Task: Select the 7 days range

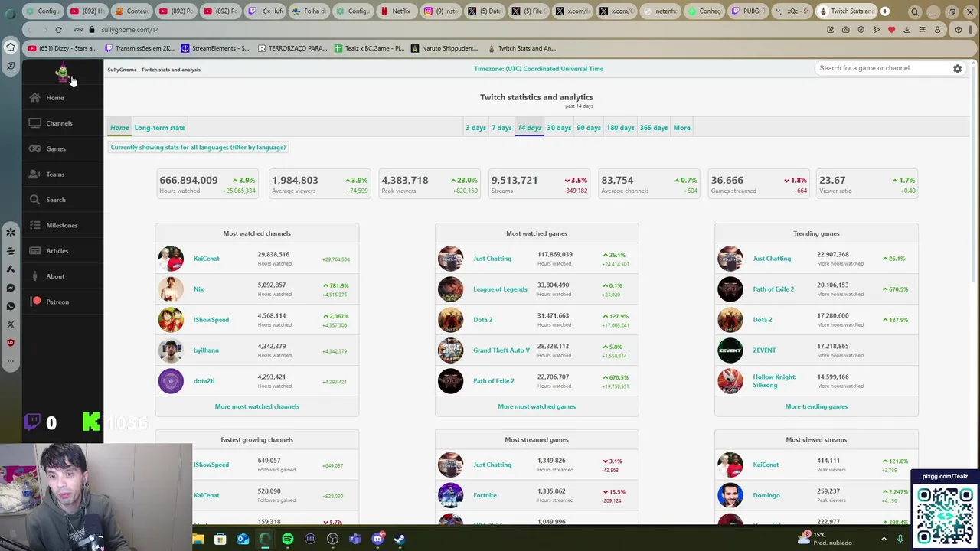Action: pos(501,128)
